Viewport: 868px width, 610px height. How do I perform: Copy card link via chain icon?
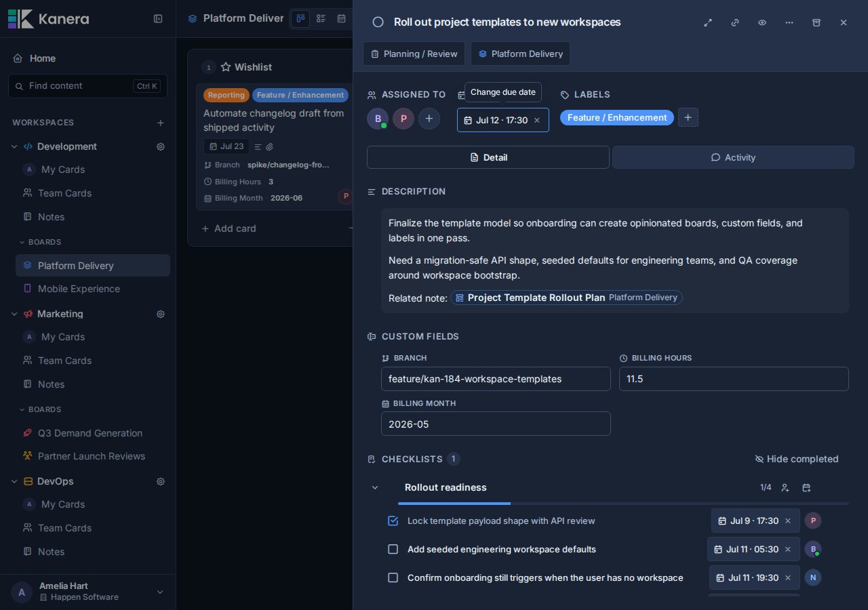(x=735, y=22)
